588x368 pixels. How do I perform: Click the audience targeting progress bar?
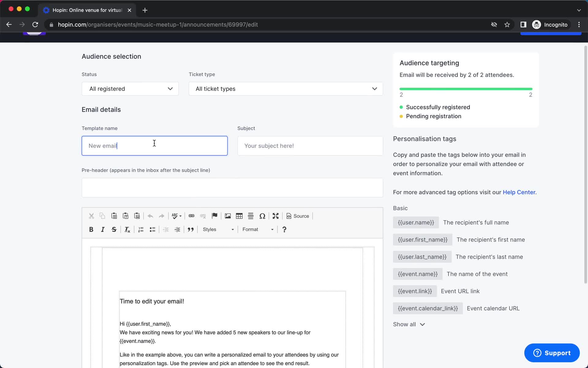pyautogui.click(x=465, y=89)
